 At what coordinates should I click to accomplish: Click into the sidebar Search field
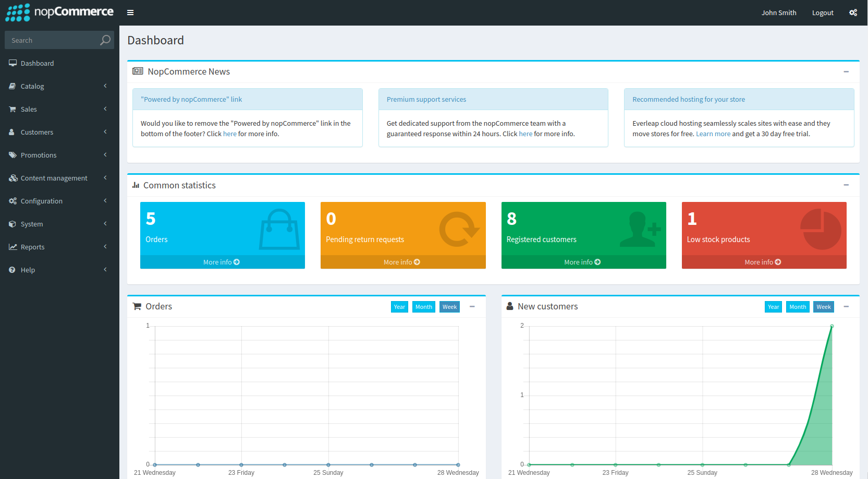52,40
